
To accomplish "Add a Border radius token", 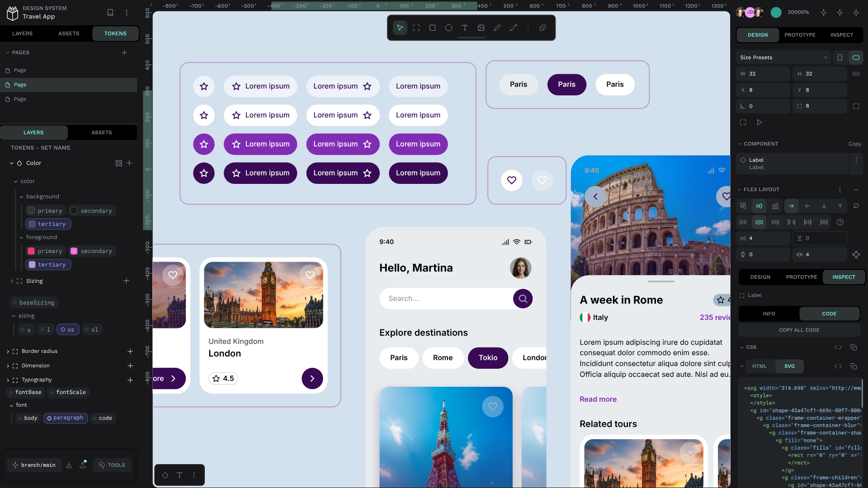I will coord(130,352).
